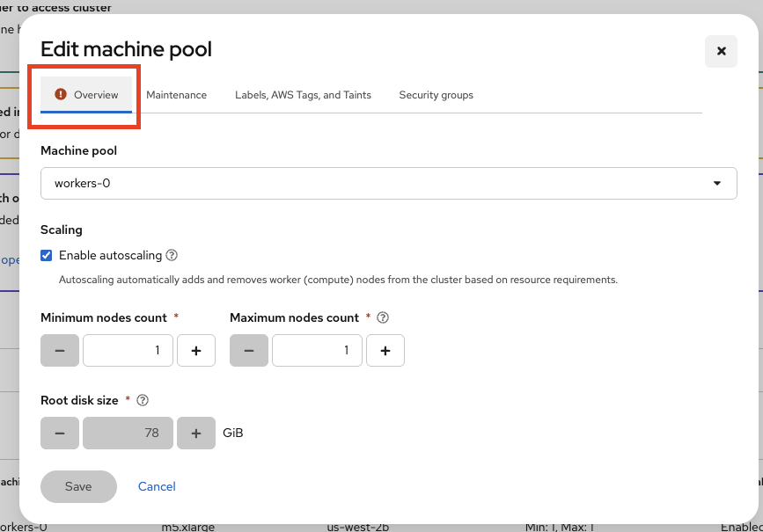763x532 pixels.
Task: Open Labels, AWS Tags, and Taints tab
Action: point(303,95)
